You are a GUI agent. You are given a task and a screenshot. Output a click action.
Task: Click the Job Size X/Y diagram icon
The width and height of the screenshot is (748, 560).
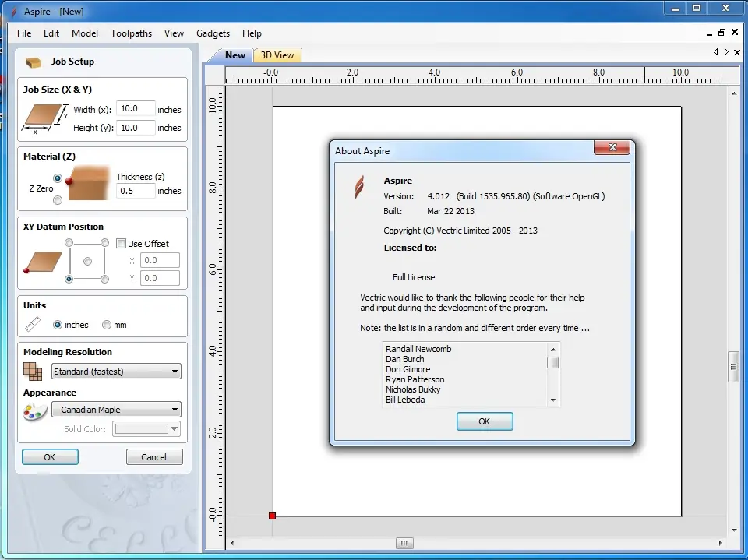point(45,118)
